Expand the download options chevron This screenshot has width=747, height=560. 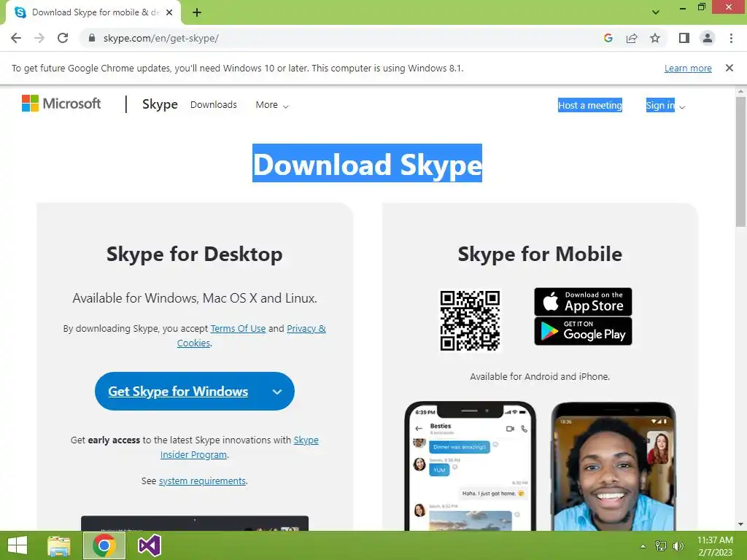click(x=277, y=392)
